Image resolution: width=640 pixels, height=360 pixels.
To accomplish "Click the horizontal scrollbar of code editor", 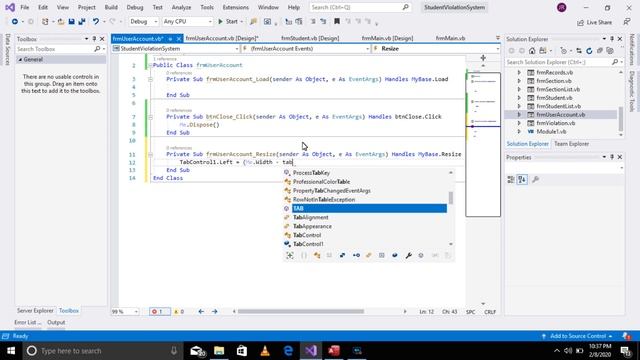I will click(x=301, y=311).
